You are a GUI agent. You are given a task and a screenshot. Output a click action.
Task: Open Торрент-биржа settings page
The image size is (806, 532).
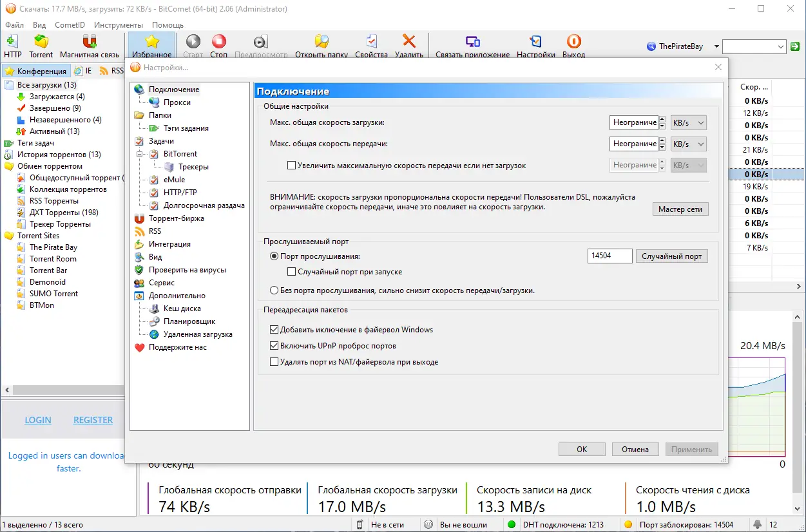(176, 218)
